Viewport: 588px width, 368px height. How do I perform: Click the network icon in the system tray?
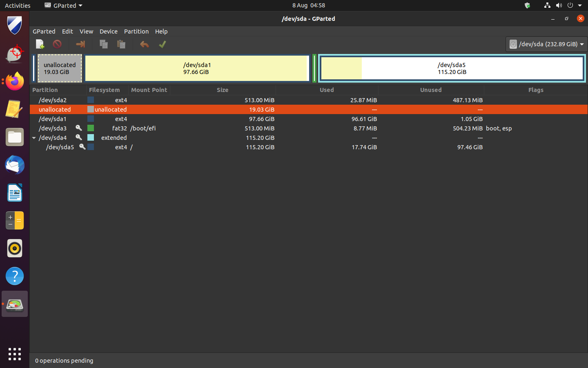pos(547,5)
